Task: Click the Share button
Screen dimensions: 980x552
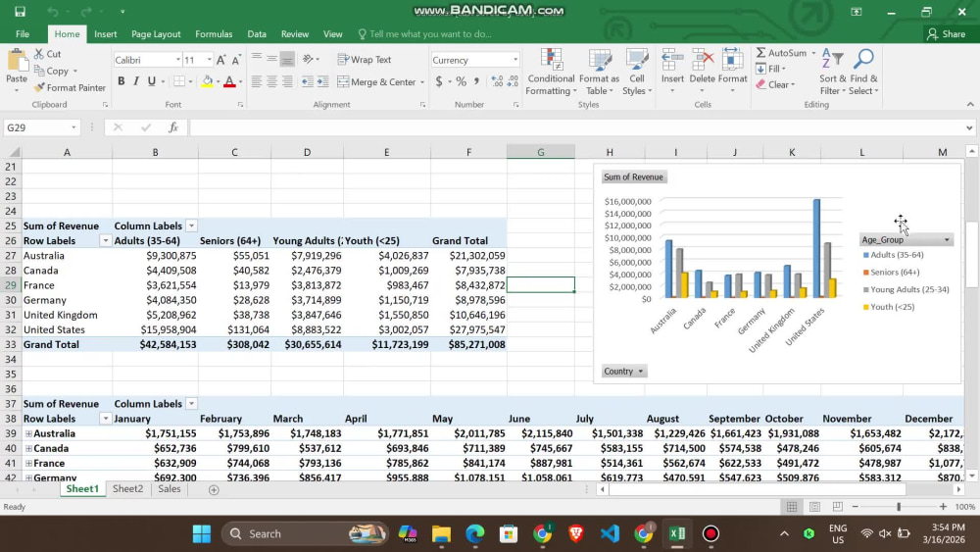Action: pos(947,33)
